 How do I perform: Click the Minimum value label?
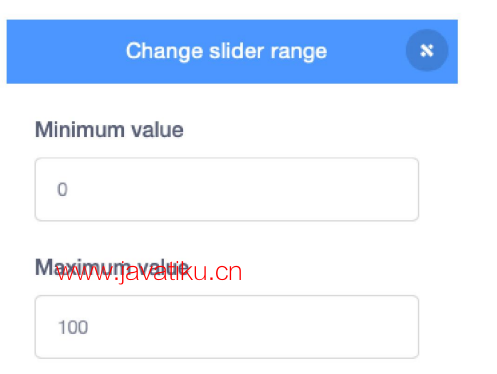coord(109,130)
